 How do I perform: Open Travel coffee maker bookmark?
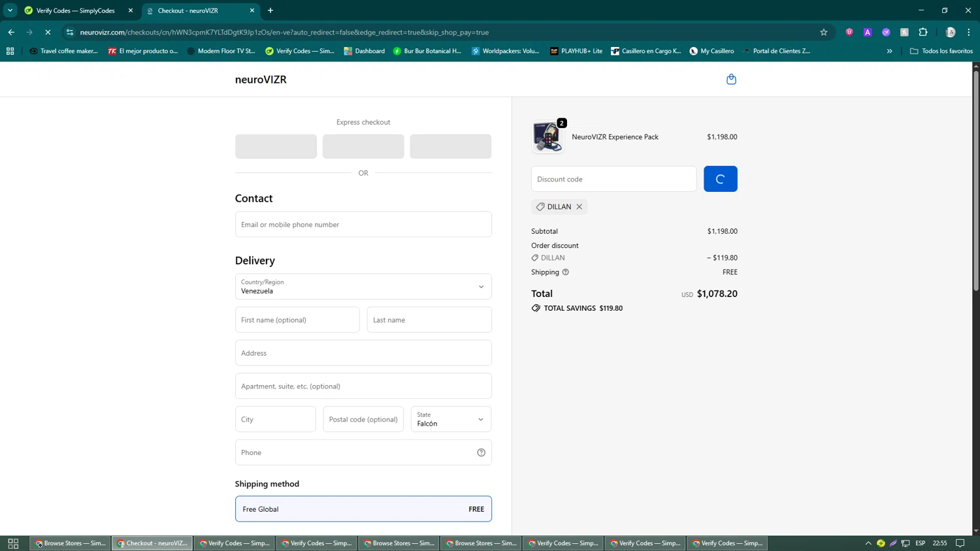pyautogui.click(x=63, y=51)
